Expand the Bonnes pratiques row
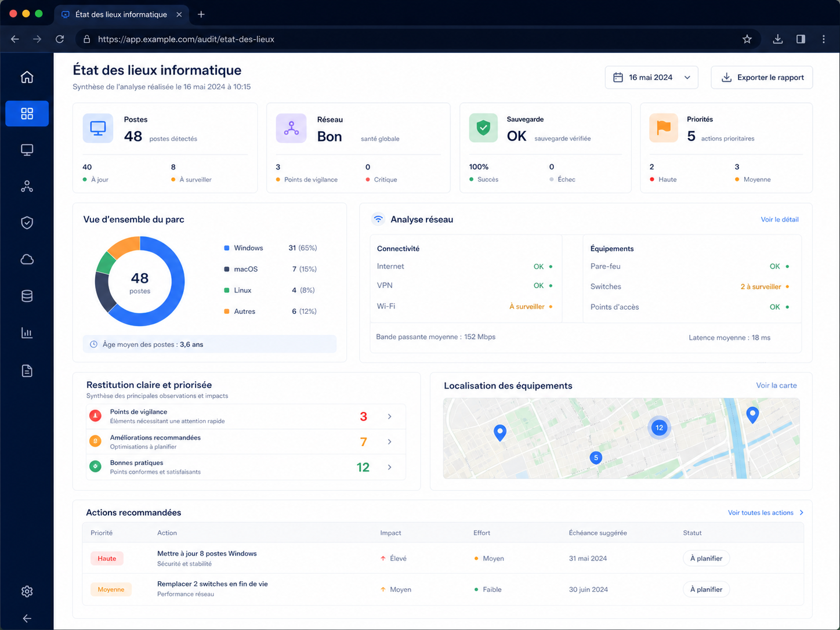 [x=246, y=467]
